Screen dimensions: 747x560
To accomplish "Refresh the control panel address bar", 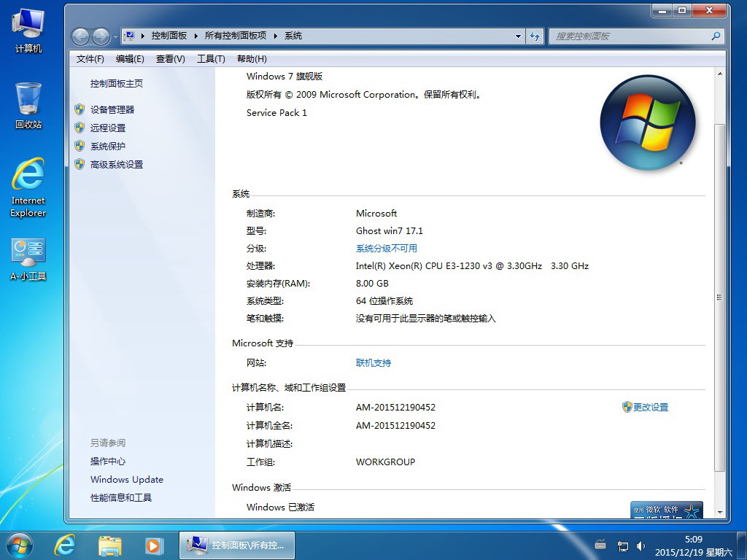I will coord(535,36).
